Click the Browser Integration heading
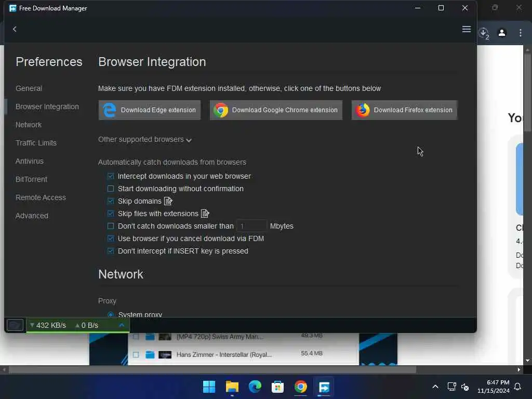Viewport: 532px width, 399px height. click(x=152, y=62)
